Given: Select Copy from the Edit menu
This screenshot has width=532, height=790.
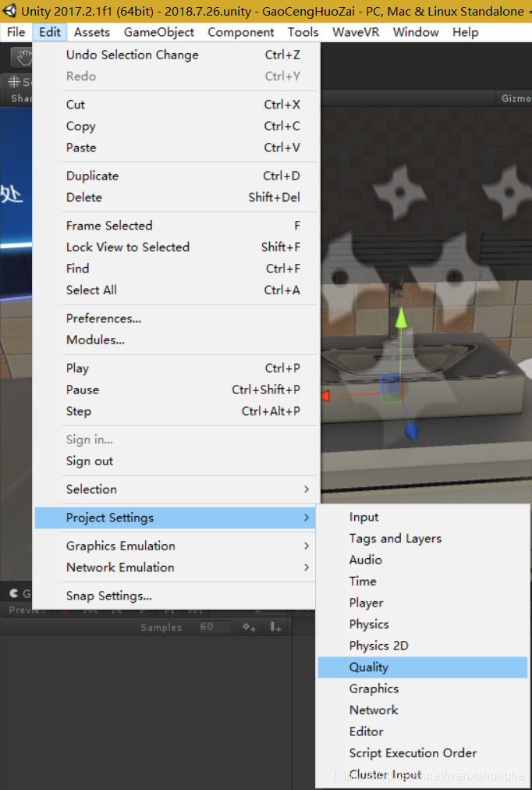Looking at the screenshot, I should coord(176,126).
